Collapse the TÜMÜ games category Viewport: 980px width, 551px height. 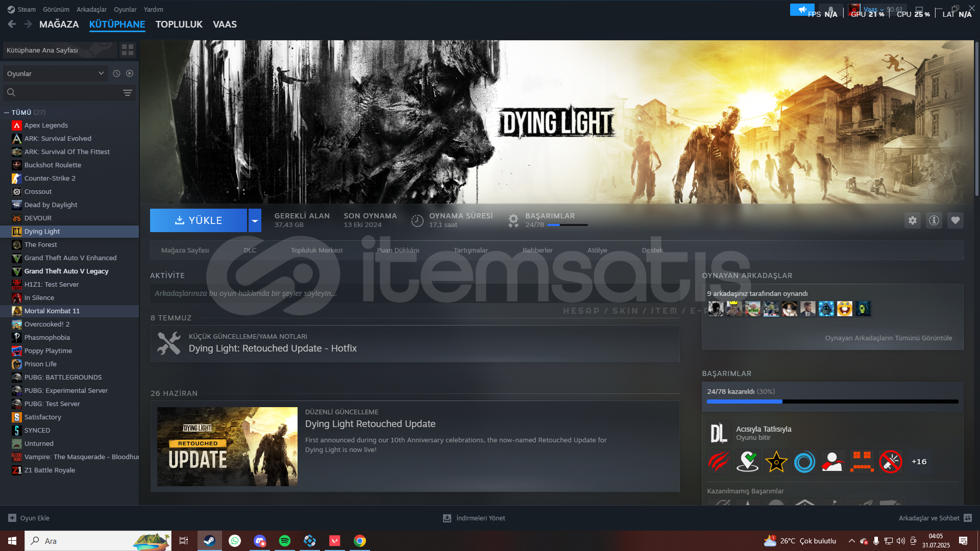click(6, 112)
